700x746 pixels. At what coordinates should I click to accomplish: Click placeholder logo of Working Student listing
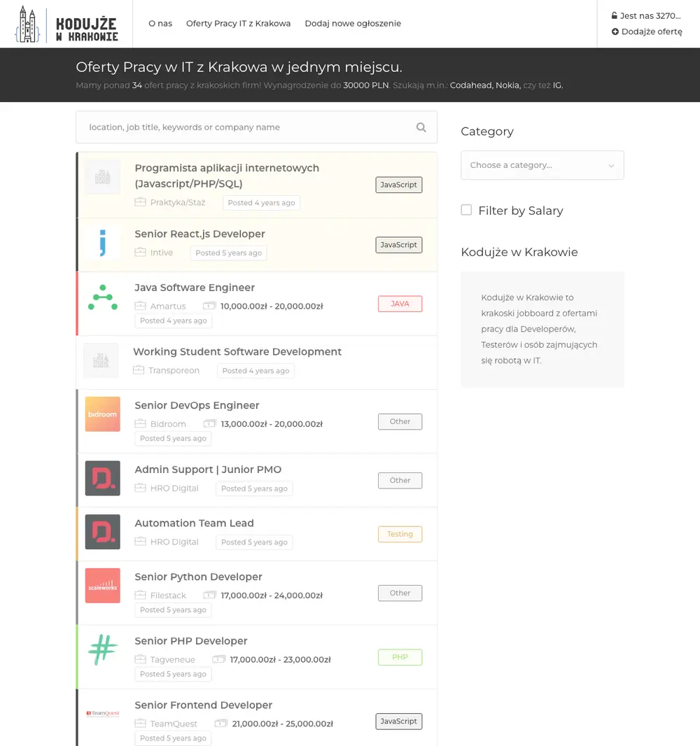100,360
